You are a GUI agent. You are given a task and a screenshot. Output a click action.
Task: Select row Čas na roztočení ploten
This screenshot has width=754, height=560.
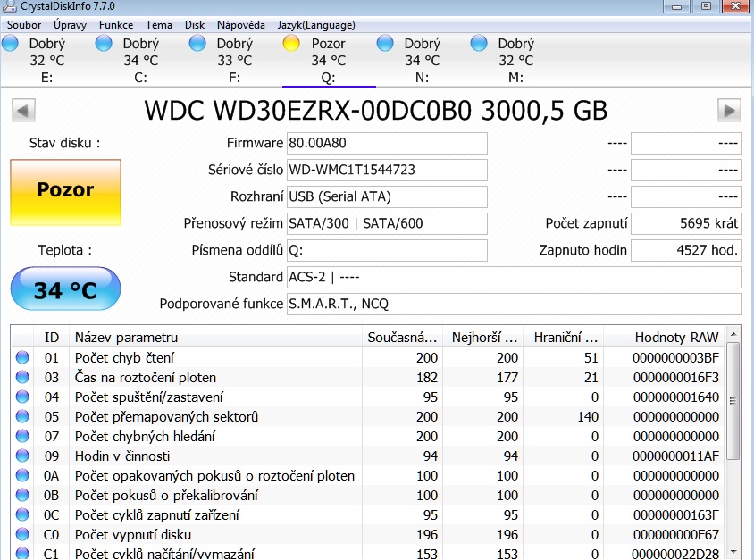point(368,377)
